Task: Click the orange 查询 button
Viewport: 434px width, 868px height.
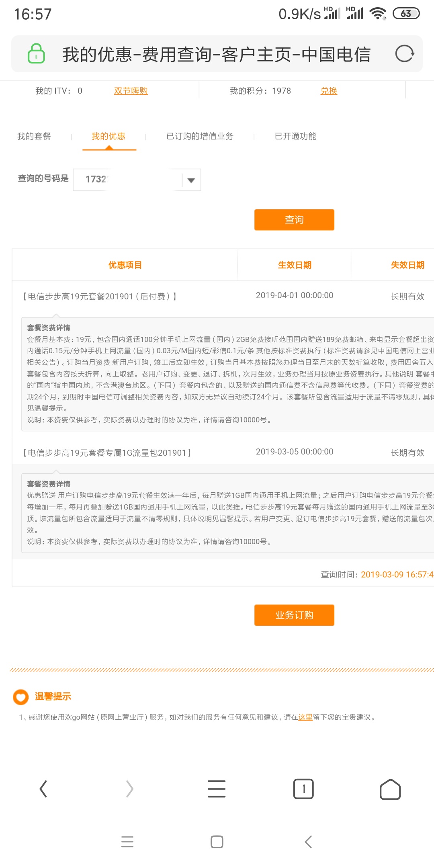Action: [294, 220]
